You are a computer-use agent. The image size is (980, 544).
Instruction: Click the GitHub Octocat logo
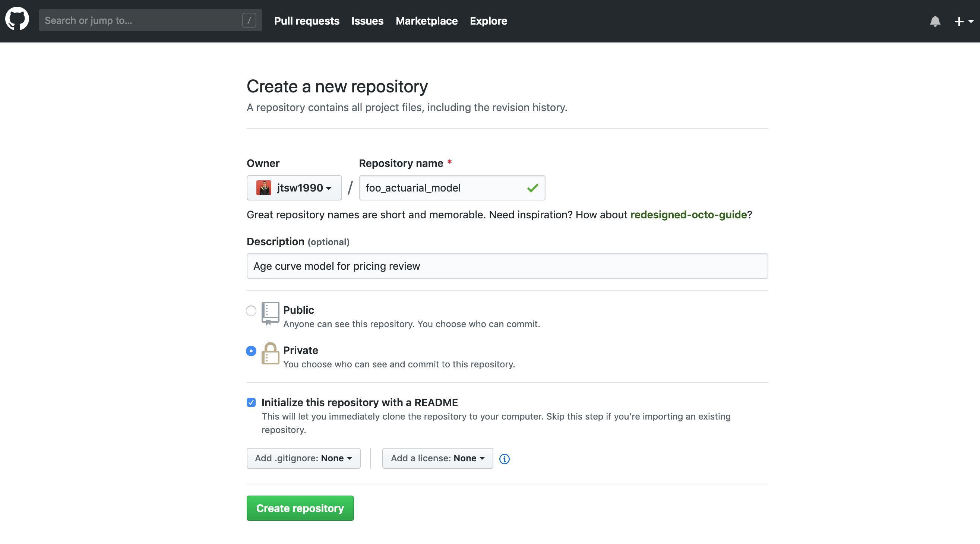point(17,19)
